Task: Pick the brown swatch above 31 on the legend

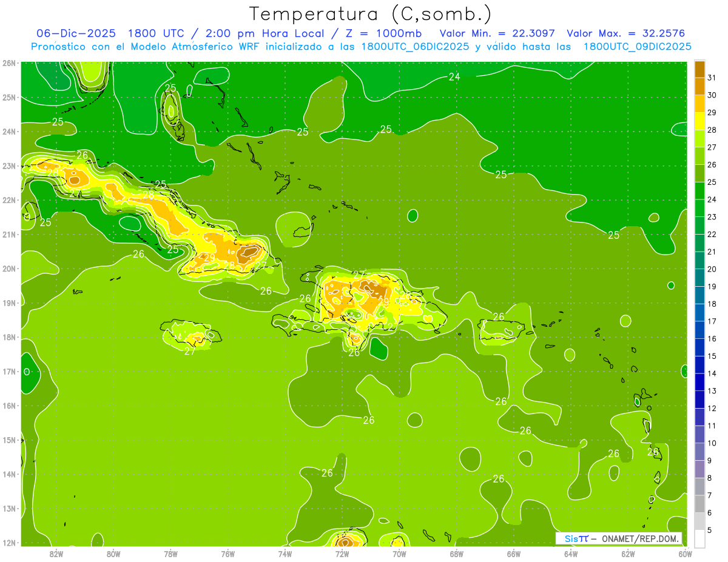Action: click(699, 69)
